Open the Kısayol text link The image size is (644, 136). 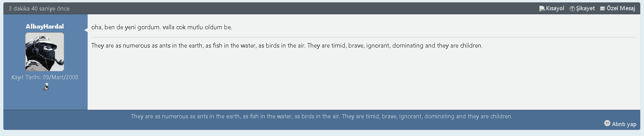click(555, 8)
